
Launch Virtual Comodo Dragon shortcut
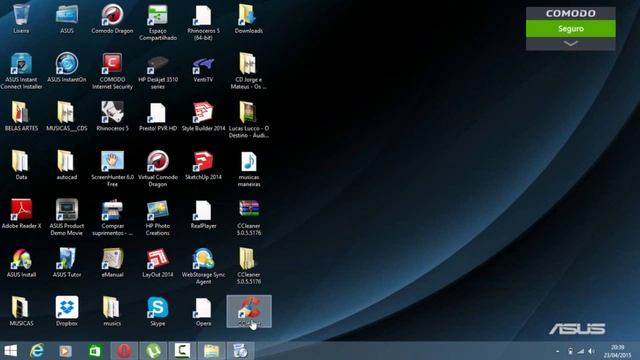[158, 169]
